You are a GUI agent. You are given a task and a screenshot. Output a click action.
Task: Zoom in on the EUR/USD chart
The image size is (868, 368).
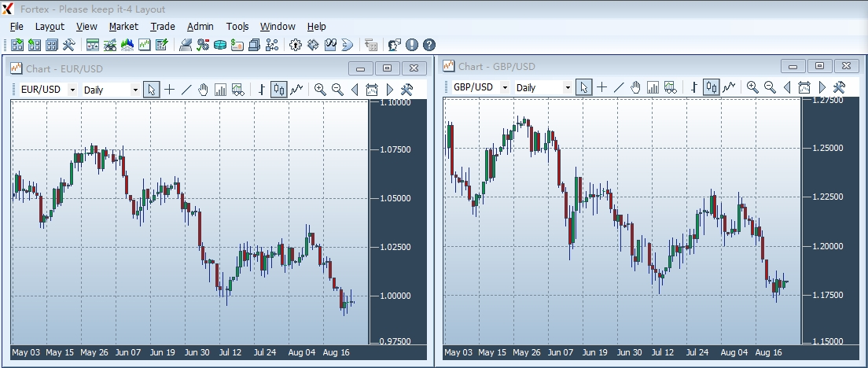tap(320, 90)
